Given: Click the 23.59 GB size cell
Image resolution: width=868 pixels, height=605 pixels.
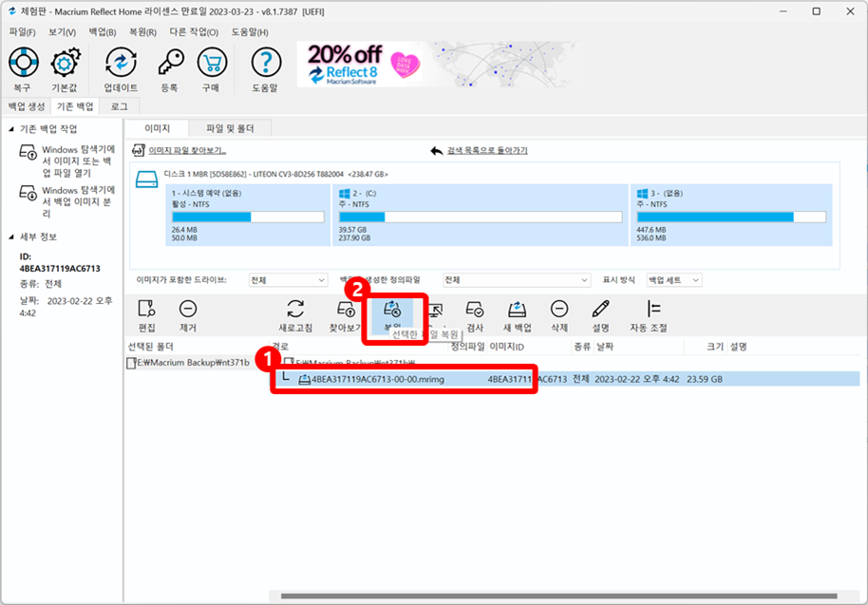Looking at the screenshot, I should 704,379.
